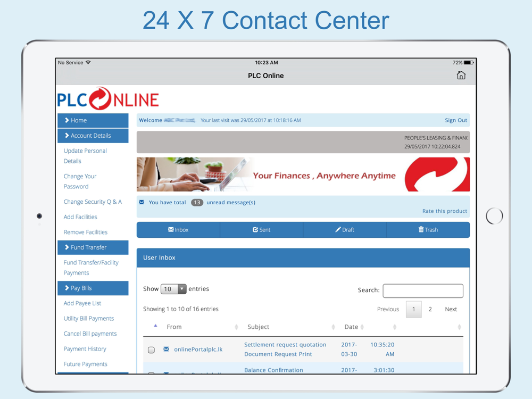
Task: Open Remove Facilities
Action: (x=86, y=232)
